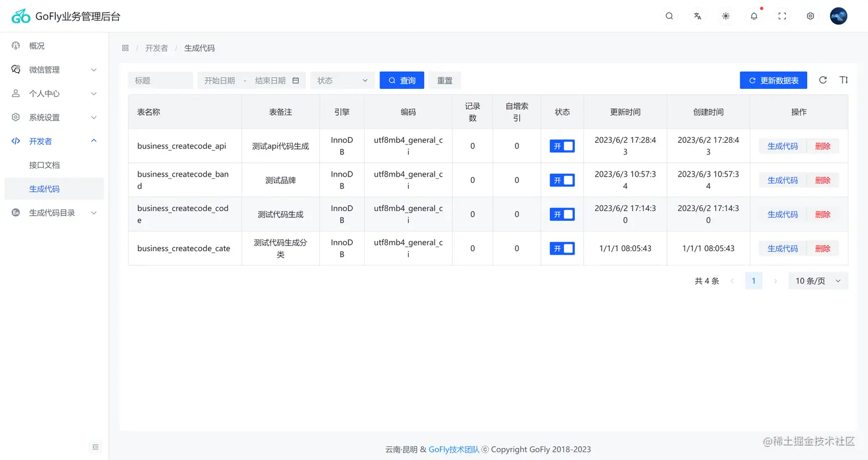Click 生成代码 for business_createcode_cate

(x=782, y=248)
